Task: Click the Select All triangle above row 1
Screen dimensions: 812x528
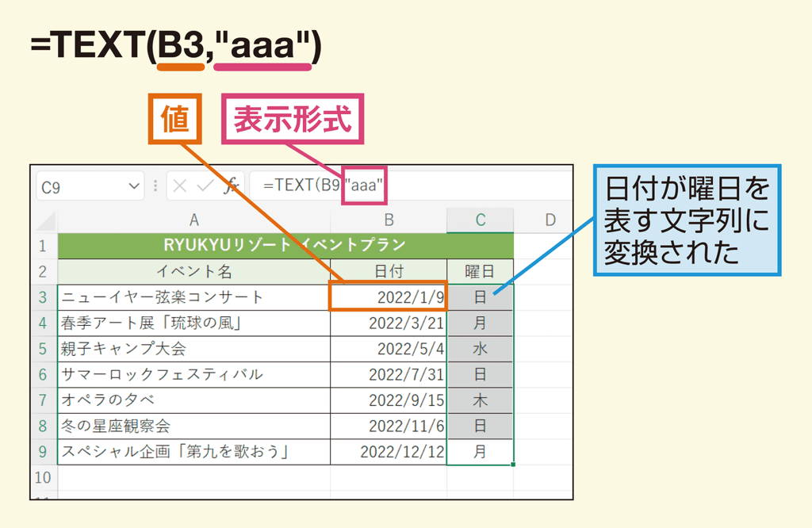Action: coord(44,220)
